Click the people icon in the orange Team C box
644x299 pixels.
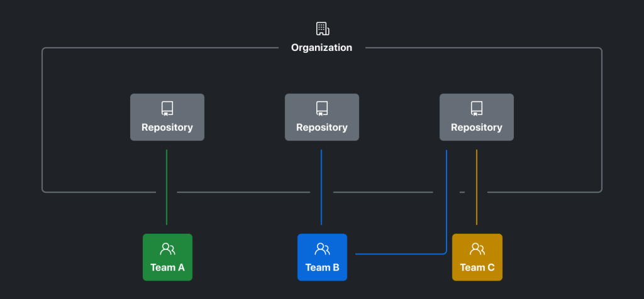pos(477,249)
